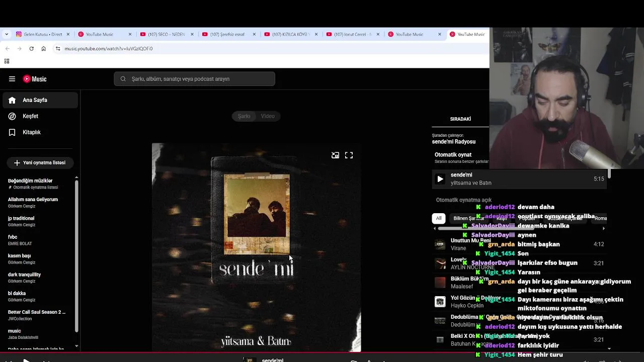Open Keşfet in the sidebar
The width and height of the screenshot is (644, 362).
point(40,116)
